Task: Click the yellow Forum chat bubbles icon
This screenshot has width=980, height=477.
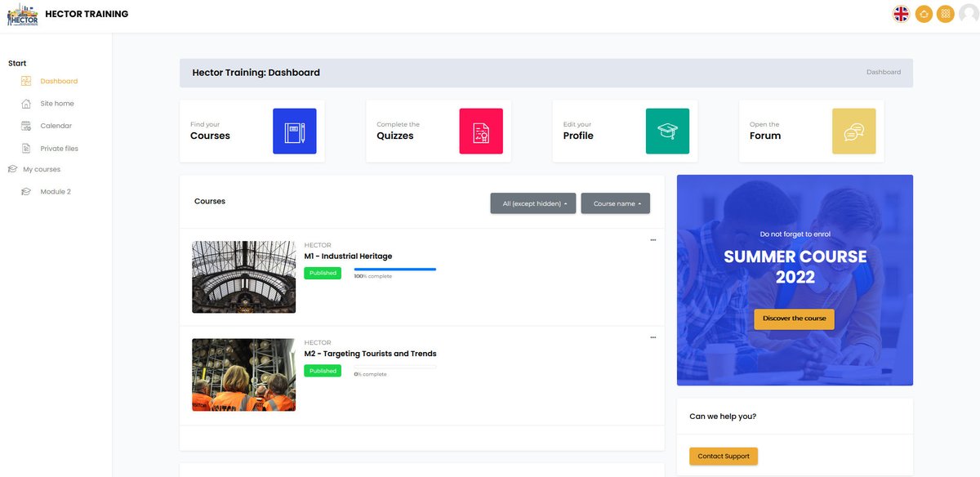Action: point(854,132)
